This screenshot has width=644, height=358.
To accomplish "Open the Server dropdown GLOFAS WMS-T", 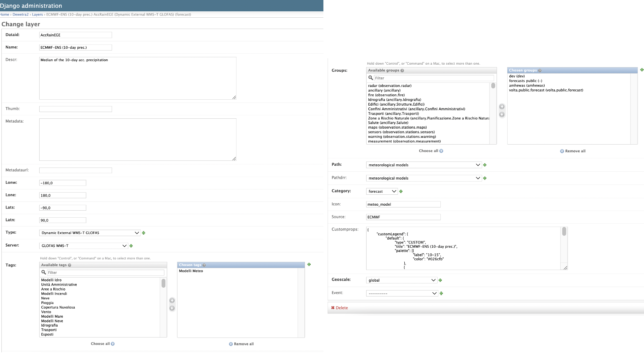I will 83,246.
